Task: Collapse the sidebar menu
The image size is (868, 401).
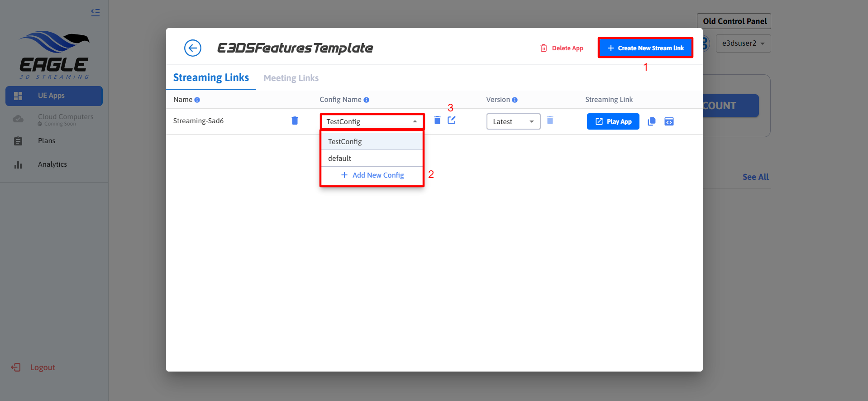Action: (95, 13)
